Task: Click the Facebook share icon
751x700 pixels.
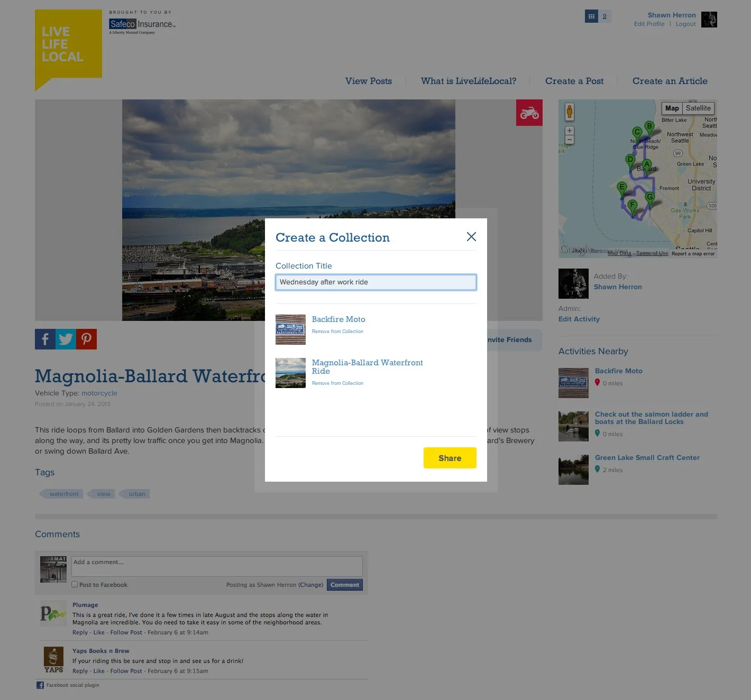Action: 45,339
